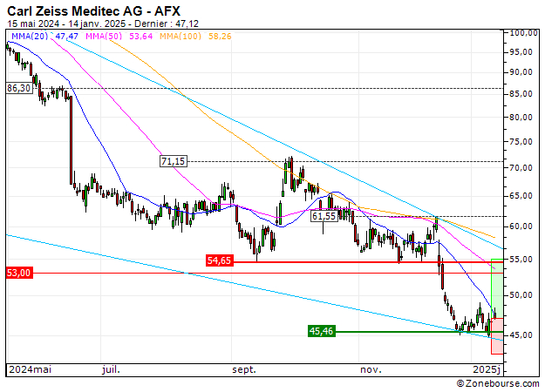Click the MMA(20) legend label
Screen dimensions: 545x392
[30, 36]
